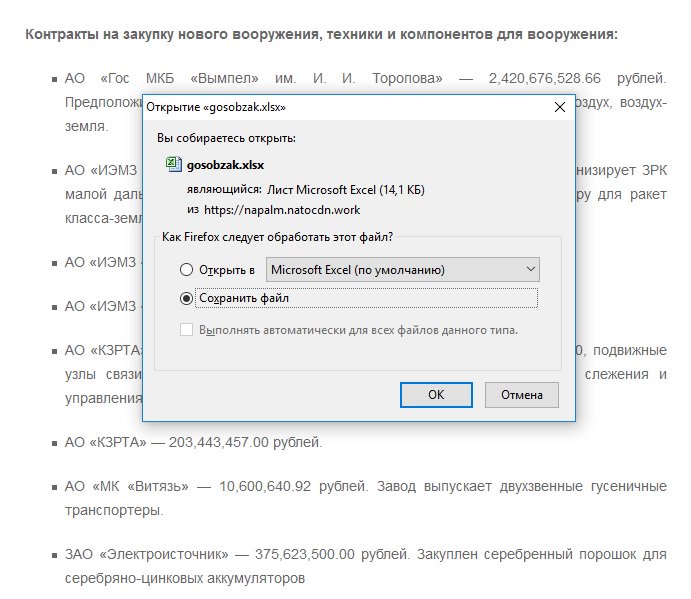
Task: Click the word 'транспортеры.' in the page
Action: click(x=114, y=510)
